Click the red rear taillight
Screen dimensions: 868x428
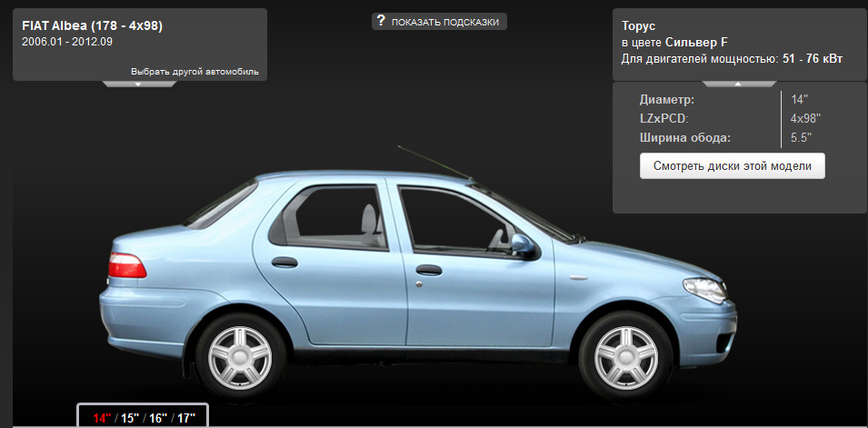127,265
